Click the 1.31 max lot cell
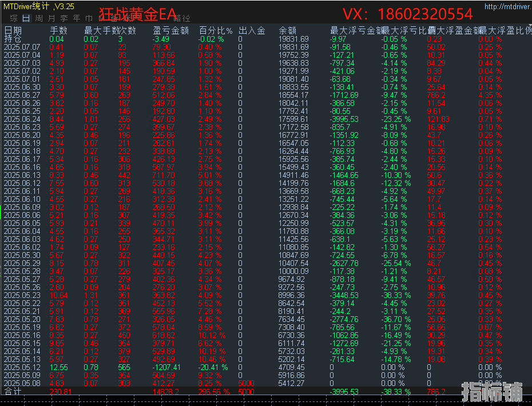532x406 pixels. pyautogui.click(x=91, y=295)
